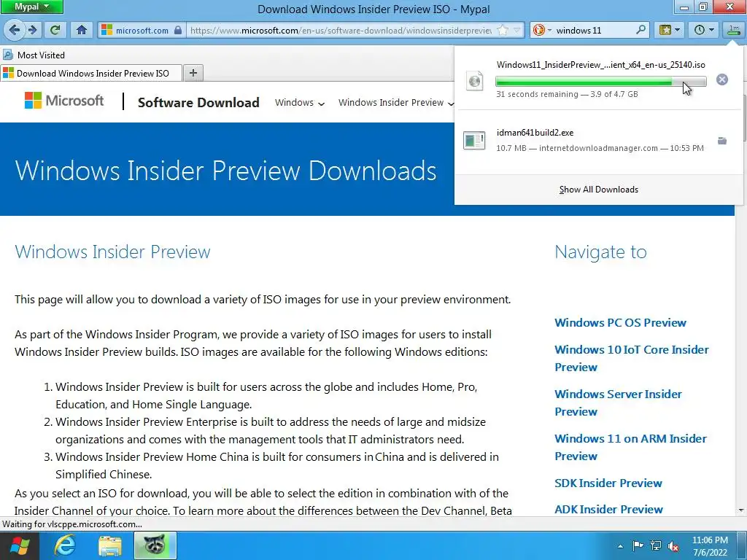
Task: Click the Mypal raccoon taskbar icon
Action: click(x=155, y=545)
